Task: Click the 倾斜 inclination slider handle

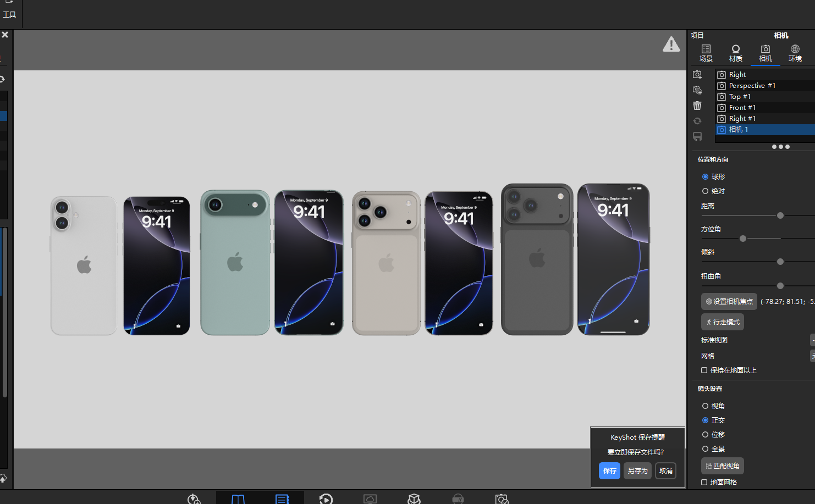Action: coord(780,262)
